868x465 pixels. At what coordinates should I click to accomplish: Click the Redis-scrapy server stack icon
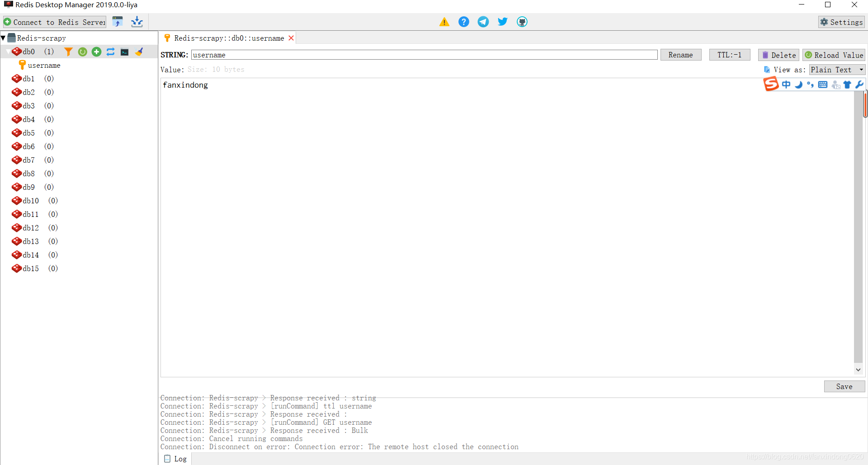(x=12, y=38)
